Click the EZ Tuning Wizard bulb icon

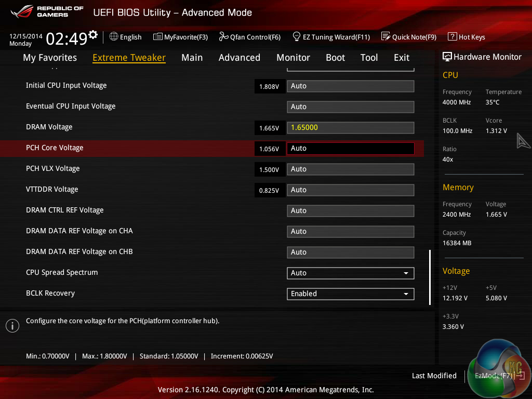click(297, 36)
